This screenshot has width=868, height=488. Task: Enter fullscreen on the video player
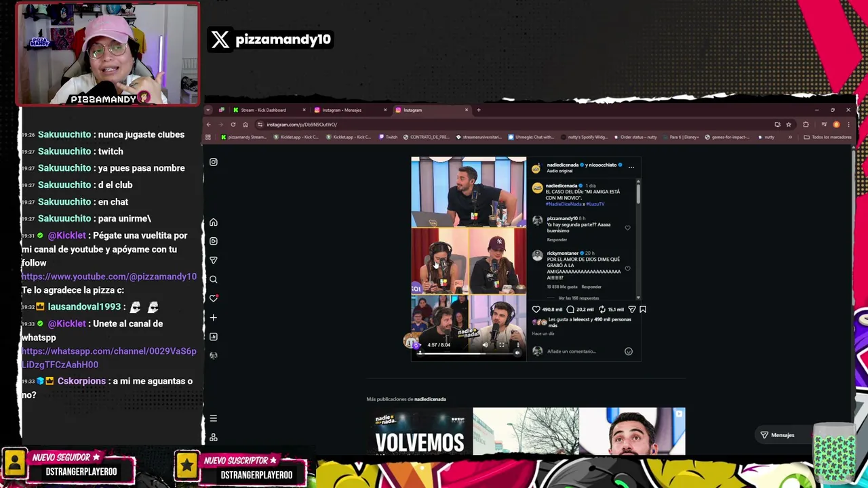click(x=502, y=345)
